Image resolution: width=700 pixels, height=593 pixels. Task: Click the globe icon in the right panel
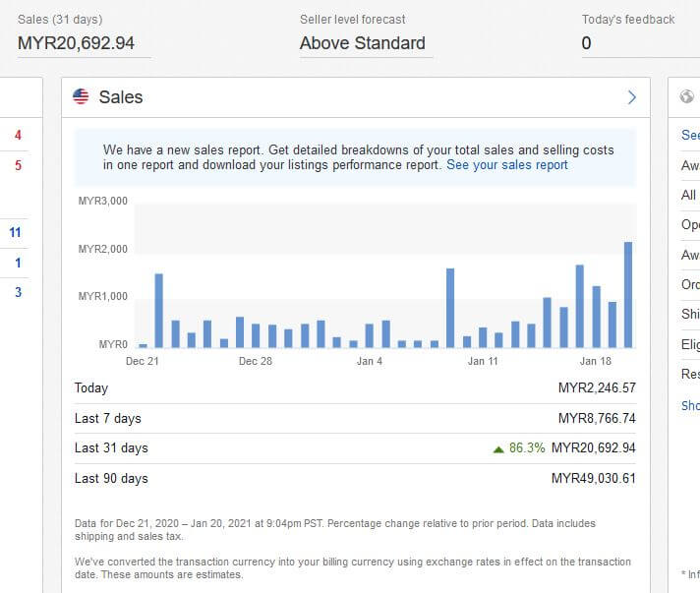coord(686,96)
